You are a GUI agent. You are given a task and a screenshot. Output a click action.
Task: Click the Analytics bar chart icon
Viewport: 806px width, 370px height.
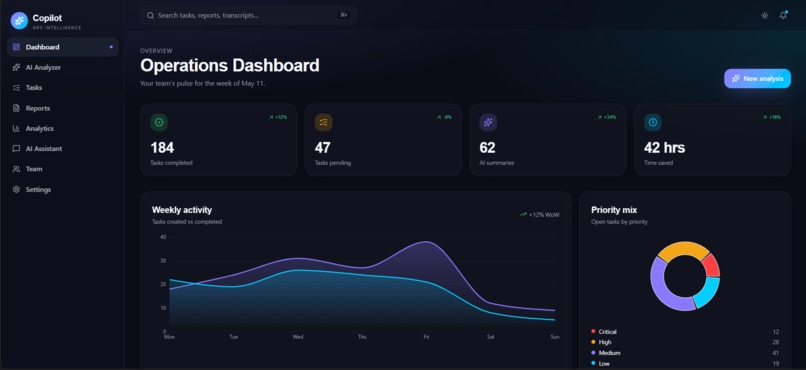click(16, 128)
